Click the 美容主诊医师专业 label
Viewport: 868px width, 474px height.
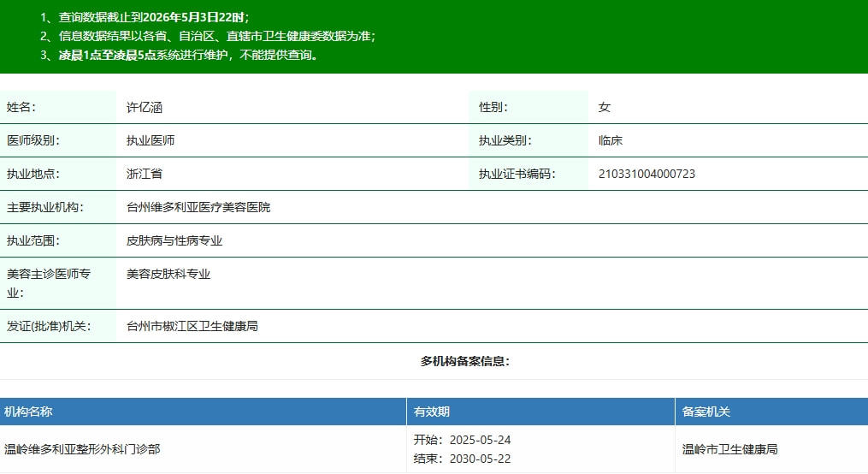pos(49,283)
